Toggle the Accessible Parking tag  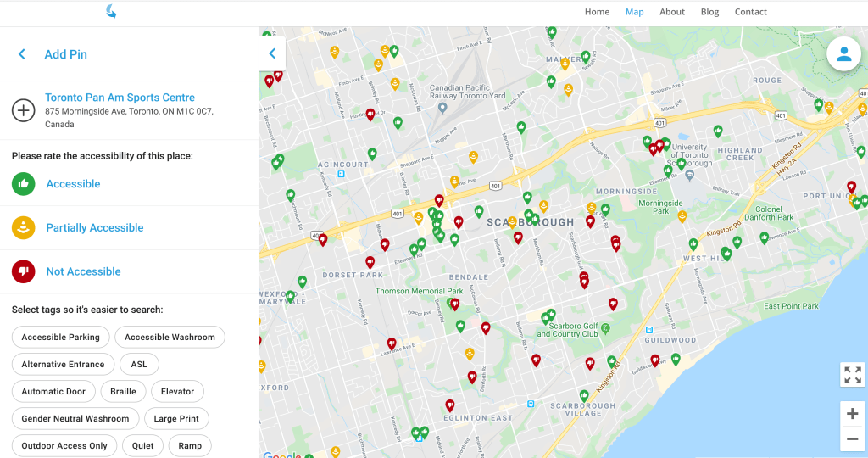pyautogui.click(x=61, y=338)
